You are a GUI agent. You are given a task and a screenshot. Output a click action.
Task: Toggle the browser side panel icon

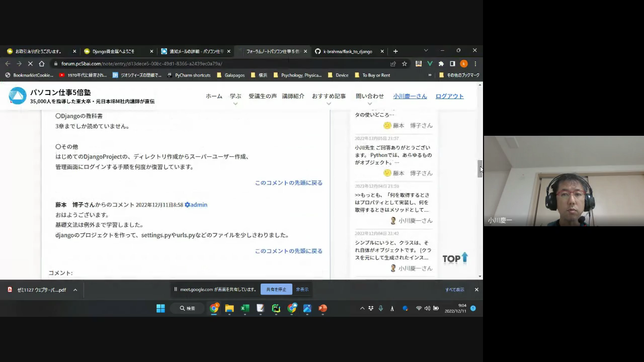click(x=452, y=64)
